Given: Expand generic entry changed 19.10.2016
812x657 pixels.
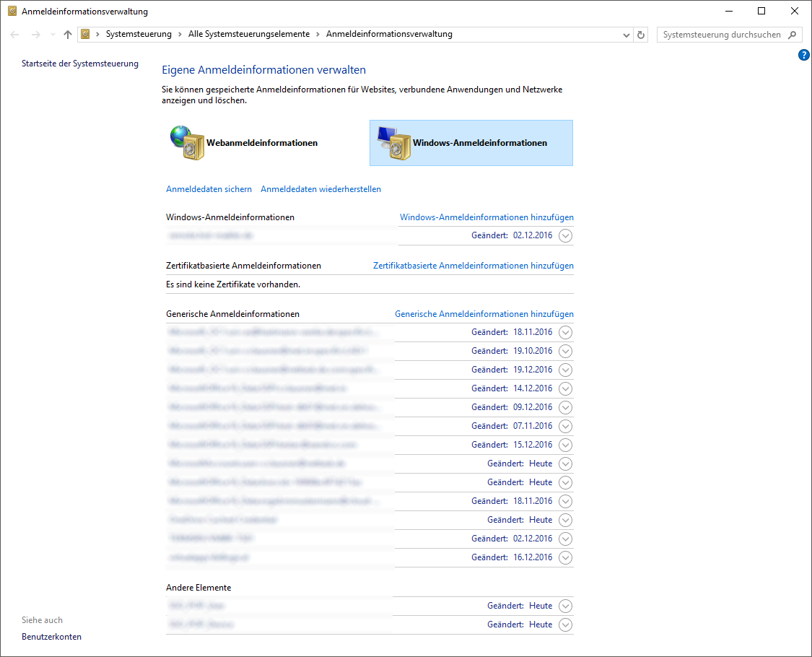Looking at the screenshot, I should click(x=565, y=352).
